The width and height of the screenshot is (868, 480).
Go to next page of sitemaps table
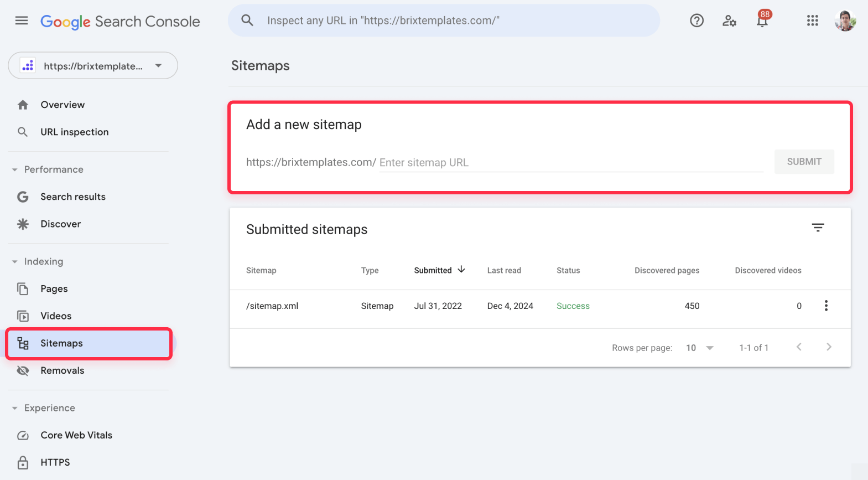click(829, 347)
